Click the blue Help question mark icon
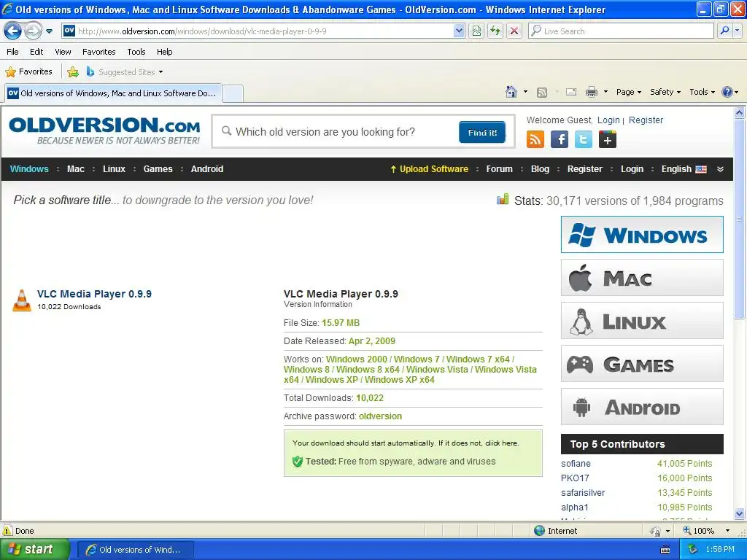This screenshot has width=747, height=560. coord(727,92)
